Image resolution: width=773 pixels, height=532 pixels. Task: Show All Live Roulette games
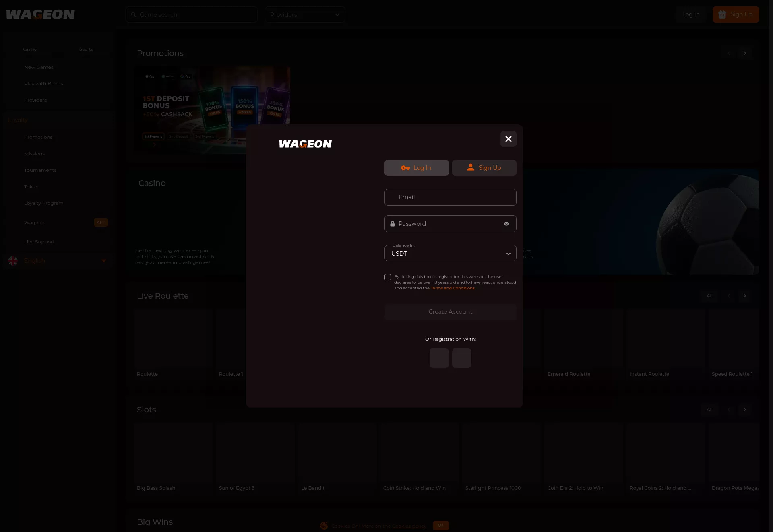pyautogui.click(x=709, y=296)
